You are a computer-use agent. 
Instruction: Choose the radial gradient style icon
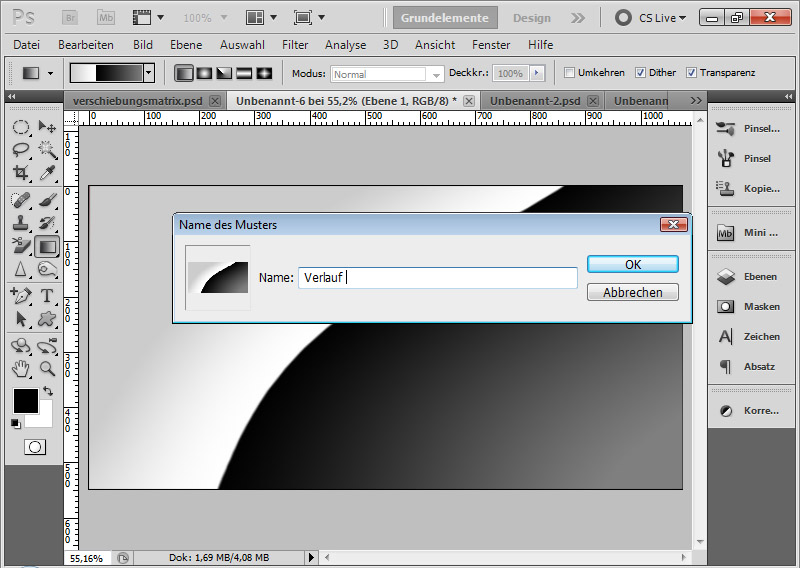[x=204, y=73]
